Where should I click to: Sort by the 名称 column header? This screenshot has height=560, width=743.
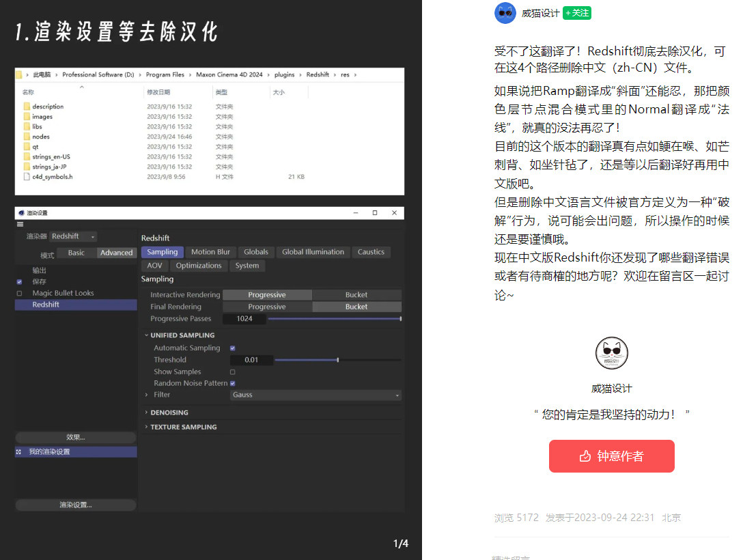(29, 92)
